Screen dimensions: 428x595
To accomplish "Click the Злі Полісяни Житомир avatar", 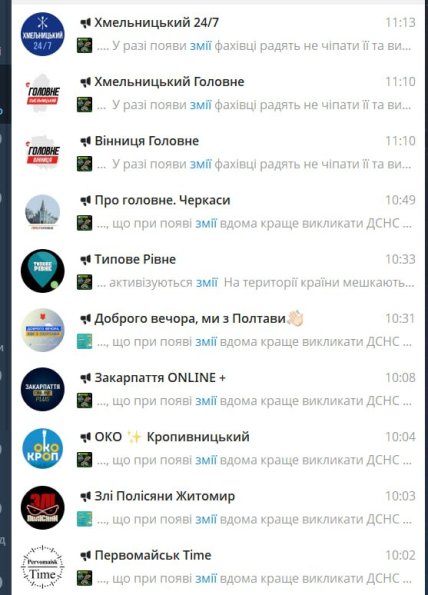I will (42, 508).
